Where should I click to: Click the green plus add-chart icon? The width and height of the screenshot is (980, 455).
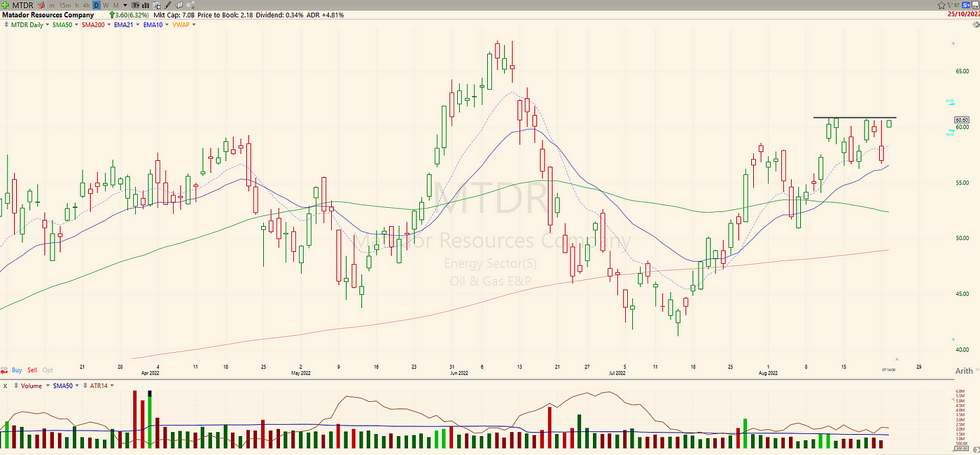[x=5, y=6]
